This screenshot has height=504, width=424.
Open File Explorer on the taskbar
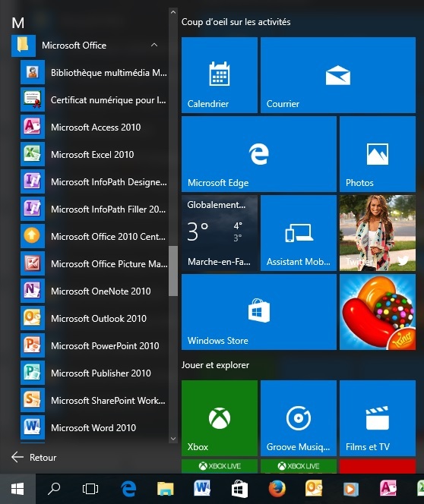[166, 489]
